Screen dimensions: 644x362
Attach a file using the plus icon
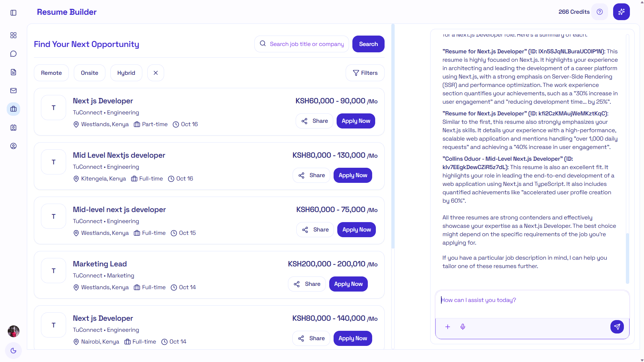447,326
